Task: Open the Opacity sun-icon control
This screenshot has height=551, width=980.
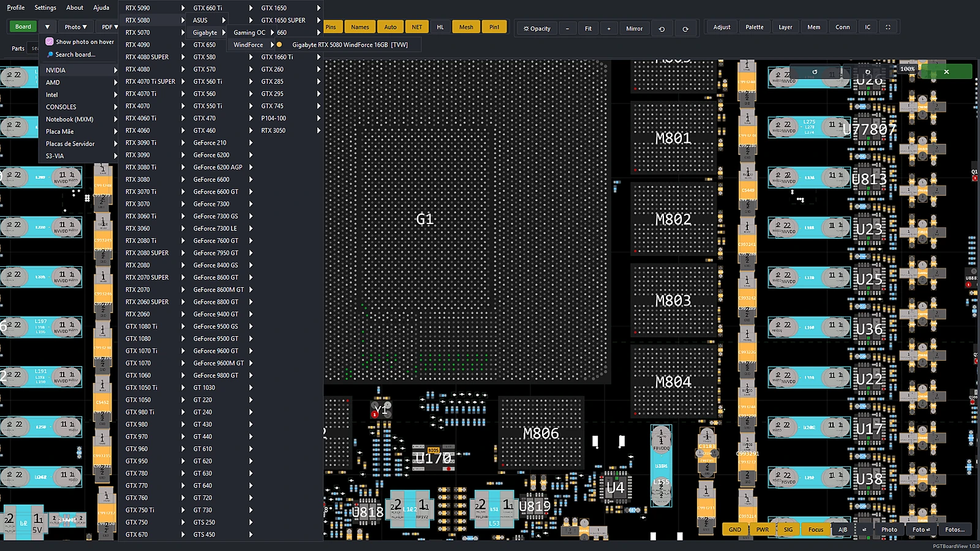Action: (x=537, y=28)
